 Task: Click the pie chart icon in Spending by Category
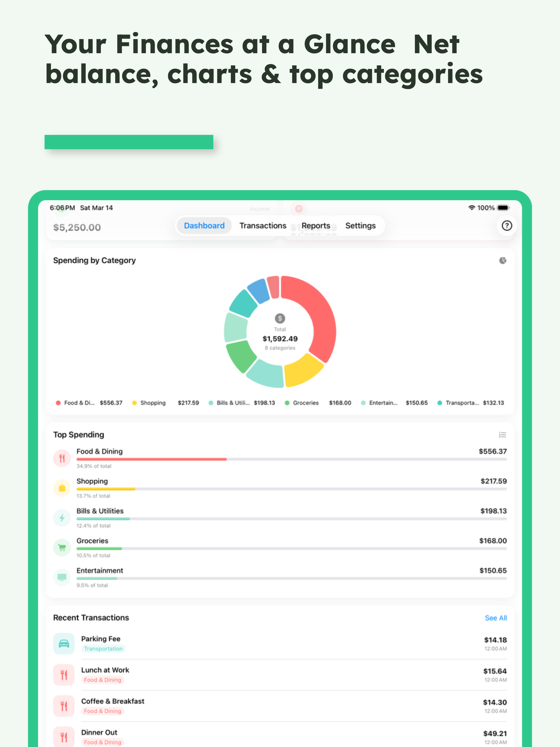502,260
